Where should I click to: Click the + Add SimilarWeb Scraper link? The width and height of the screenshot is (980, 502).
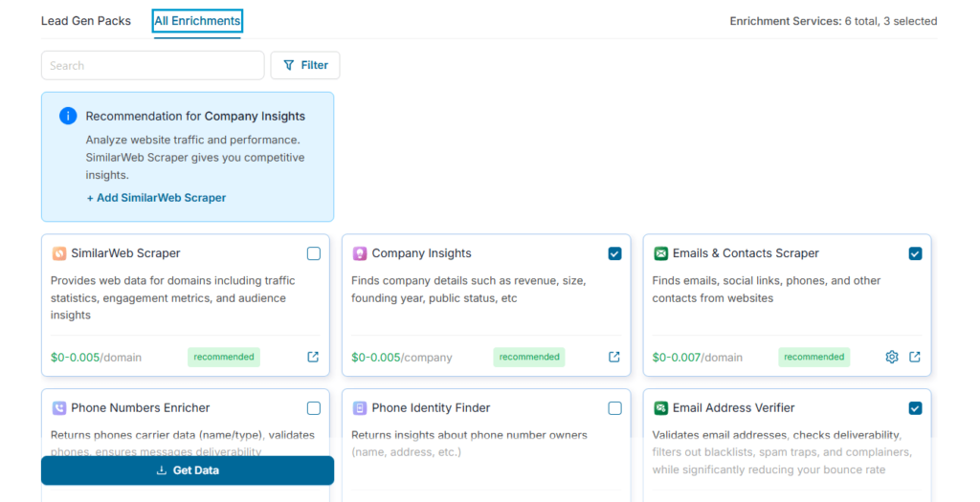click(156, 198)
